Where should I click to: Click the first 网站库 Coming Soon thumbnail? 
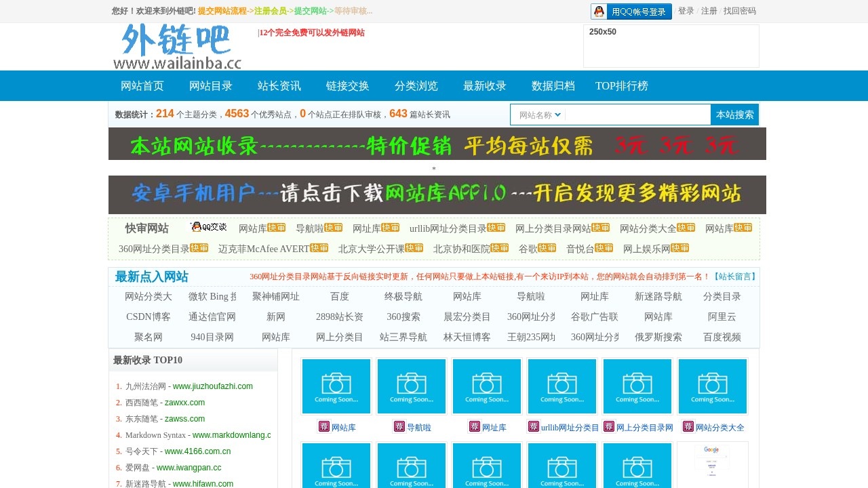[336, 386]
